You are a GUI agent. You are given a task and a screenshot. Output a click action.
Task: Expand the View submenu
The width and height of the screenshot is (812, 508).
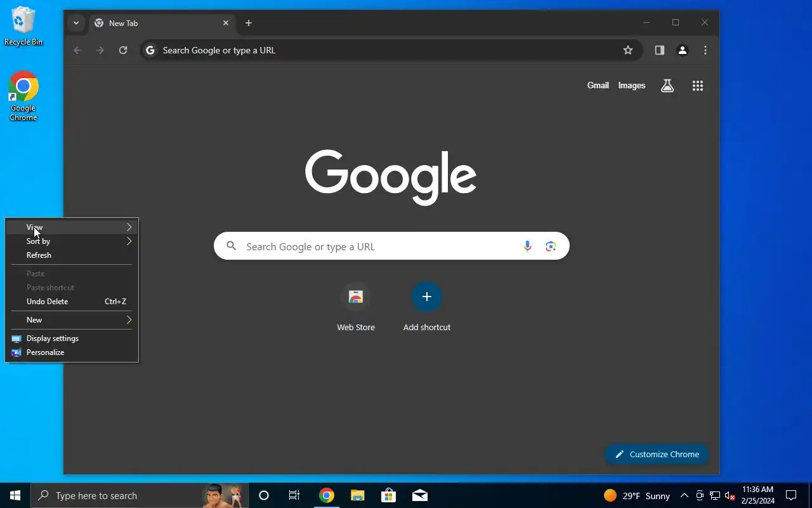coord(72,227)
